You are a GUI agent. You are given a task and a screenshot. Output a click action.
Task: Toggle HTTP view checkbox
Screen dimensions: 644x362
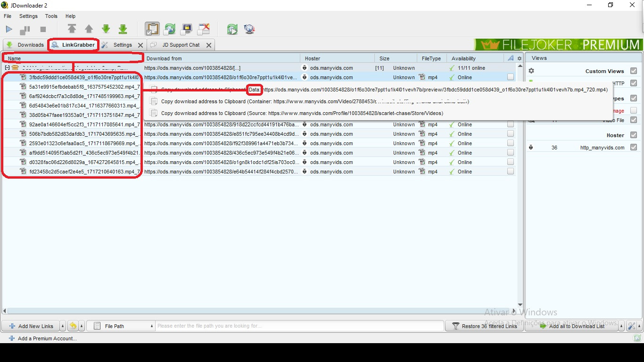coord(633,83)
